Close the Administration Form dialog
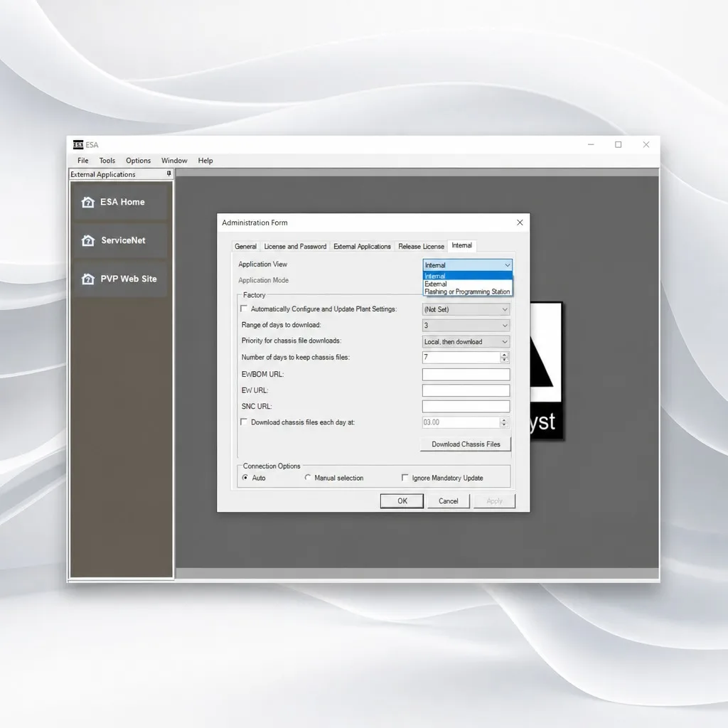Screen dimensions: 728x728 point(520,223)
